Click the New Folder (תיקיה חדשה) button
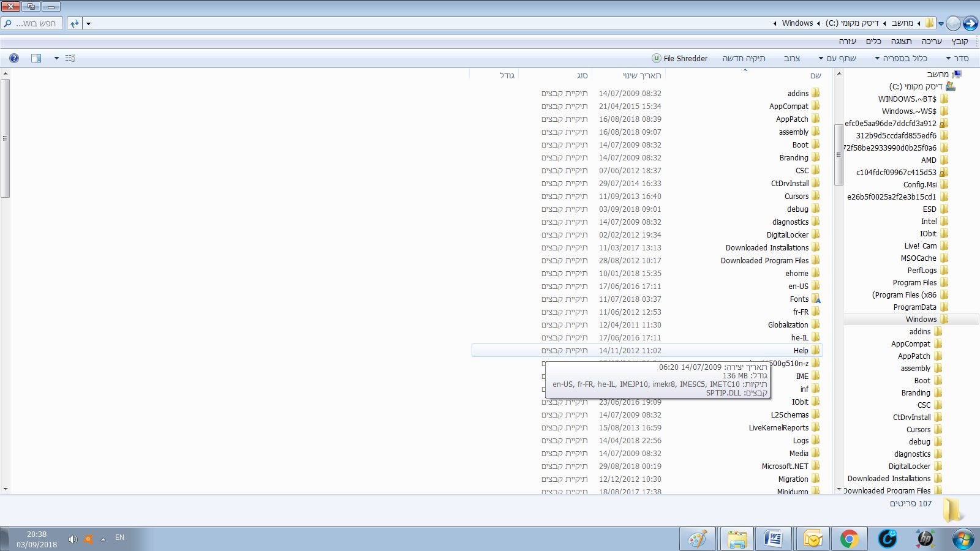Viewport: 980px width, 551px height. click(744, 58)
